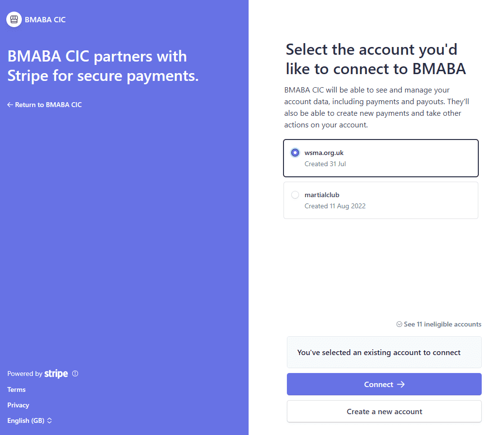The width and height of the screenshot is (504, 435).
Task: Click the up-down chevron beside English (GB)
Action: coord(49,420)
